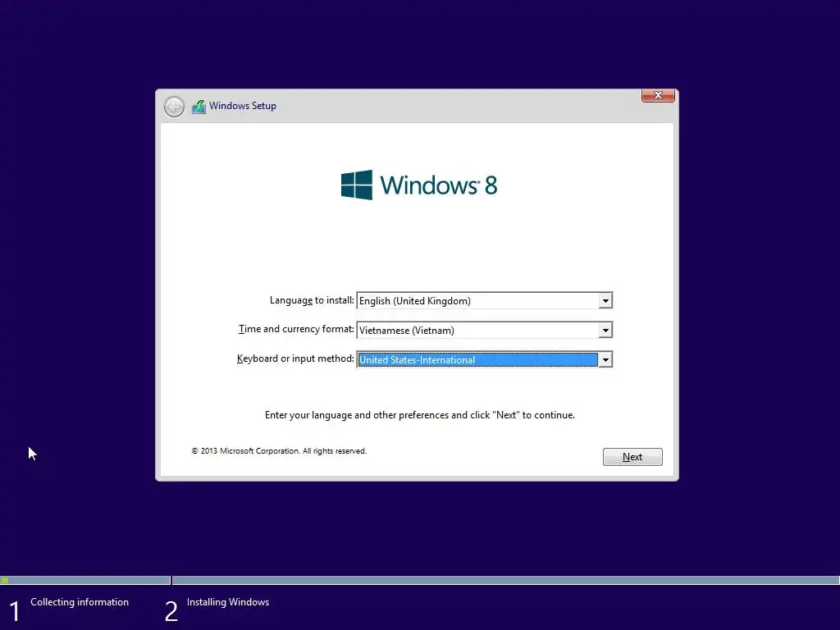Click the 'Windows Setup' title text
This screenshot has height=630, width=840.
[243, 106]
